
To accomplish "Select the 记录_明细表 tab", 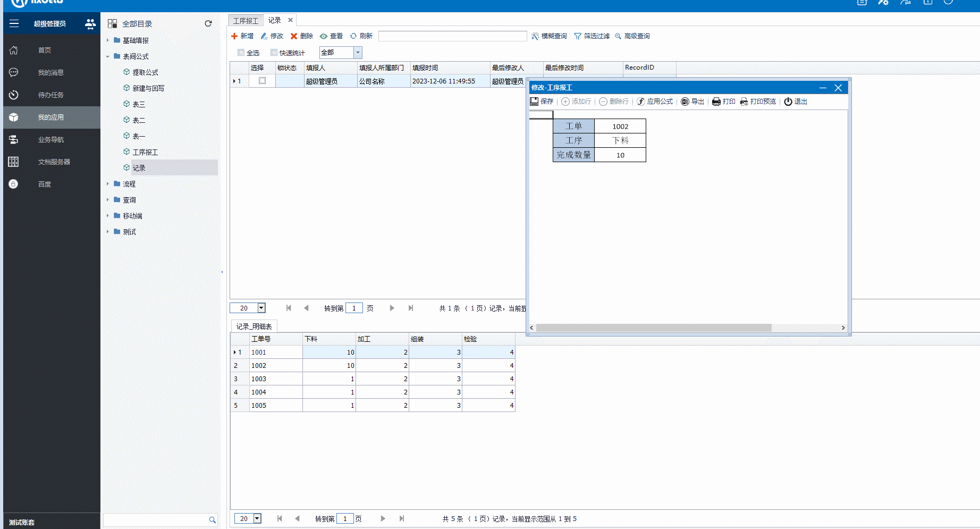I will [254, 326].
